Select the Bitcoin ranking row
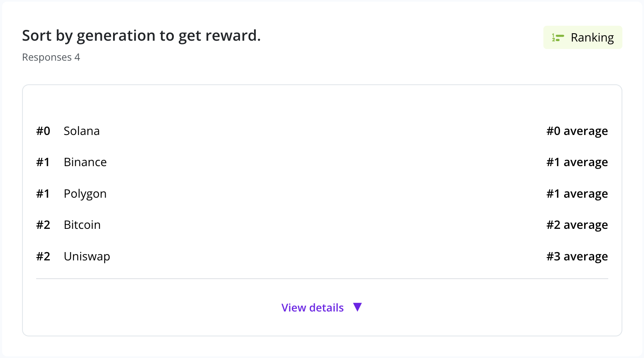The height and width of the screenshot is (358, 644). coord(322,225)
